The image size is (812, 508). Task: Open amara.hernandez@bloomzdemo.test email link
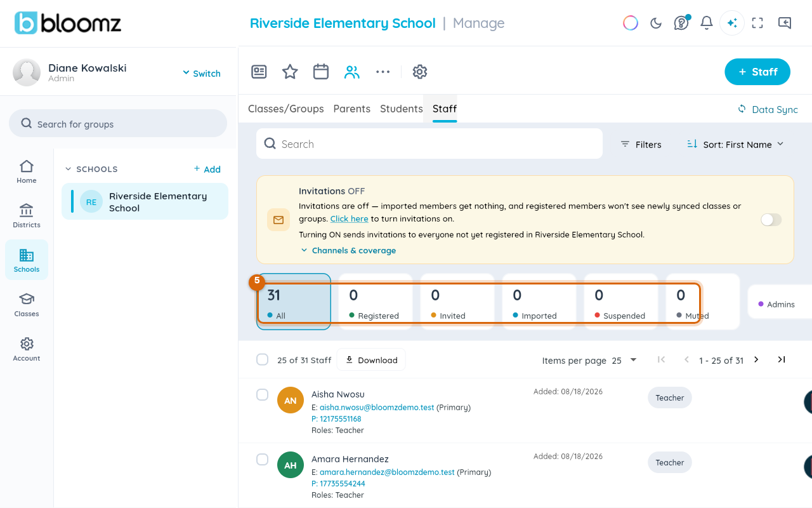coord(387,472)
